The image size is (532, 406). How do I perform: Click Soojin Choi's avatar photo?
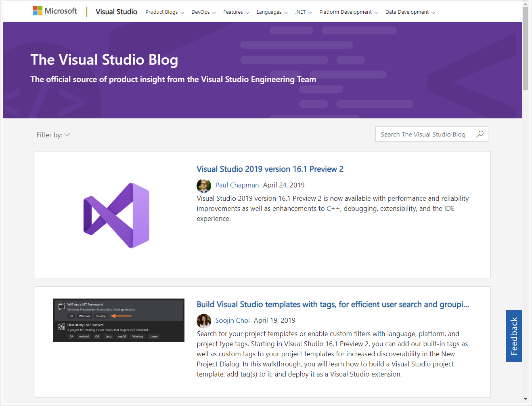(204, 321)
